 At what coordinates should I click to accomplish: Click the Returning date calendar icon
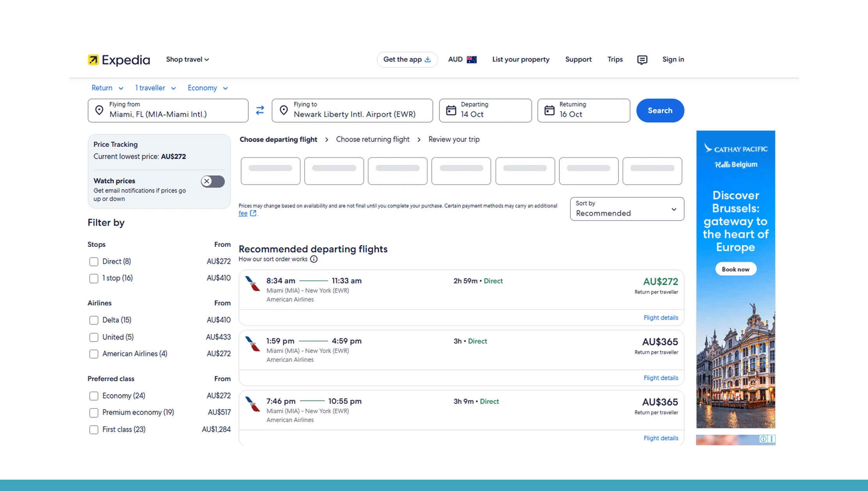[x=550, y=110]
